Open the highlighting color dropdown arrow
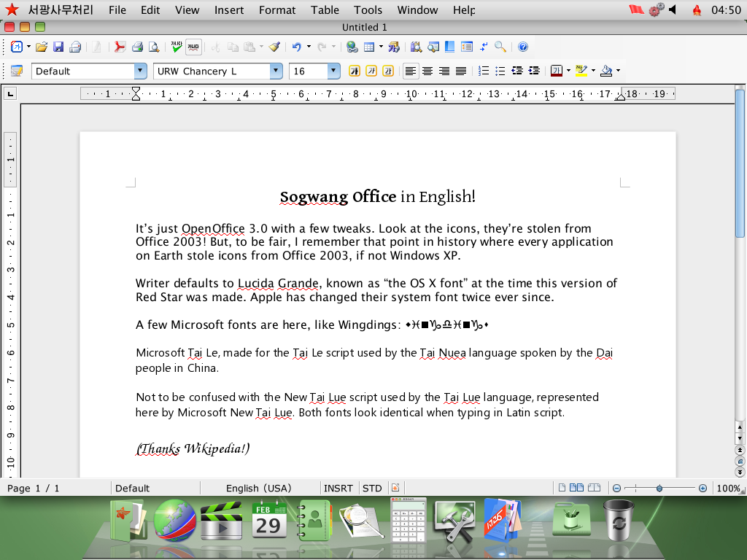This screenshot has width=747, height=560. pos(593,71)
